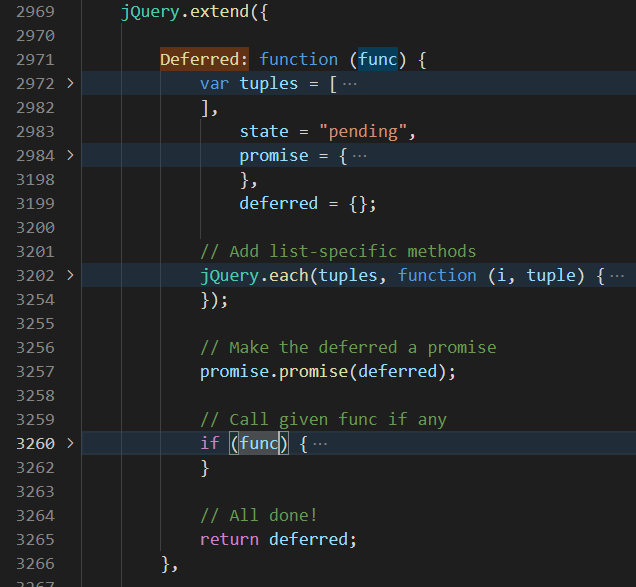This screenshot has height=587, width=636.
Task: Click closing '},' on line 3198
Action: (x=249, y=180)
